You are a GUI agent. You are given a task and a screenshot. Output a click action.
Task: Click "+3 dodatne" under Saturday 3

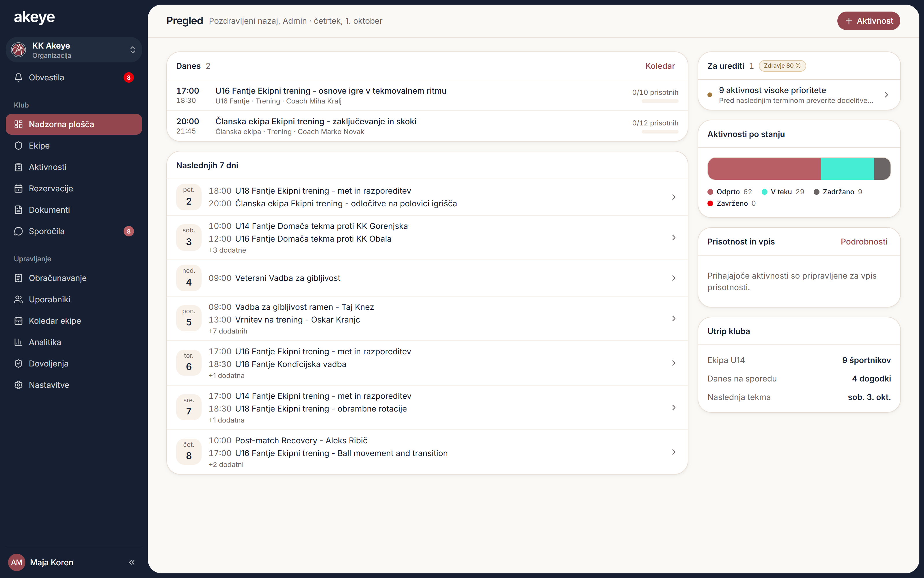[x=227, y=250]
